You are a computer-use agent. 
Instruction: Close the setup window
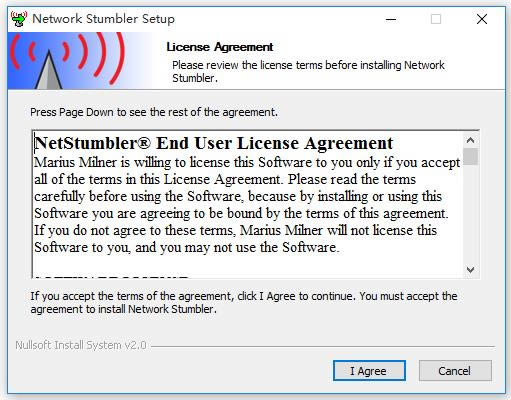(482, 19)
